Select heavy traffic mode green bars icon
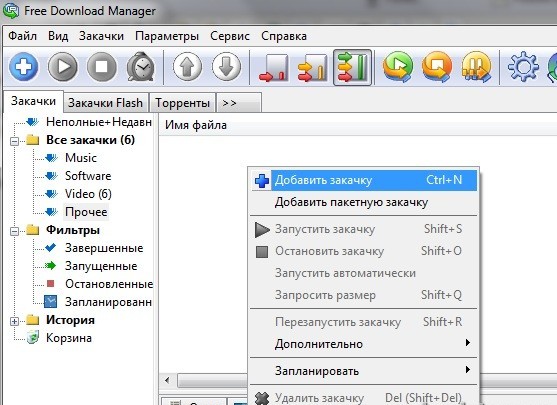Image resolution: width=557 pixels, height=405 pixels. [352, 68]
